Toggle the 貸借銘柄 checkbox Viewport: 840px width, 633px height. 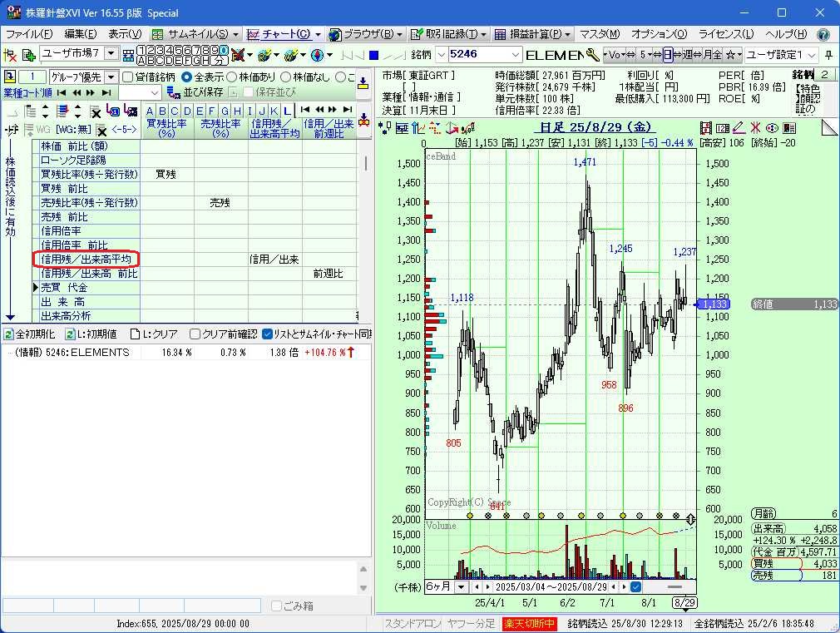pyautogui.click(x=127, y=77)
